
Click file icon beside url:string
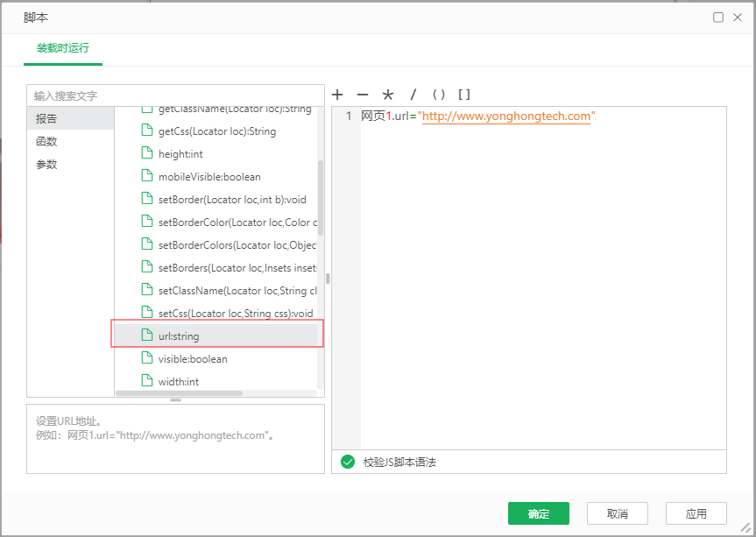pos(147,336)
